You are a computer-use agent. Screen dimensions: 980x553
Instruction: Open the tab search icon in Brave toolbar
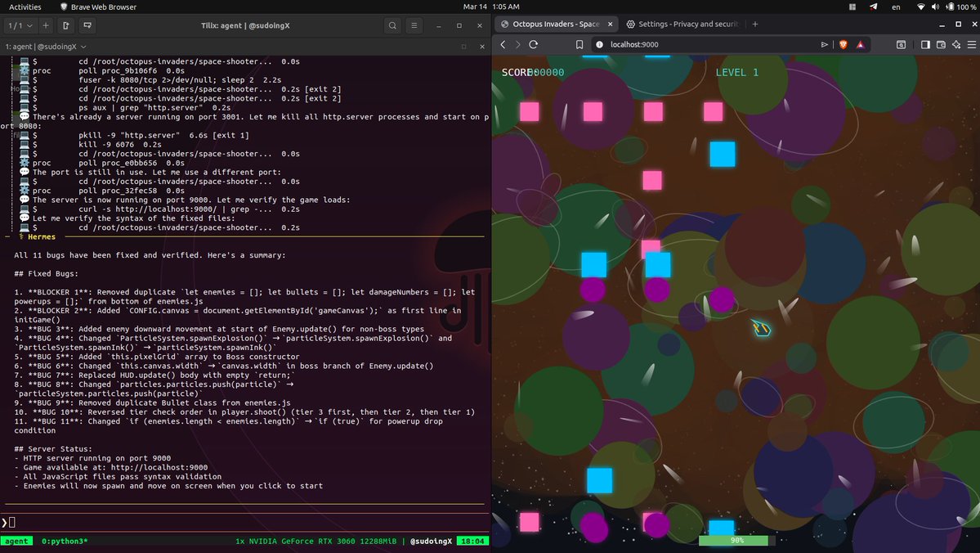[x=901, y=44]
